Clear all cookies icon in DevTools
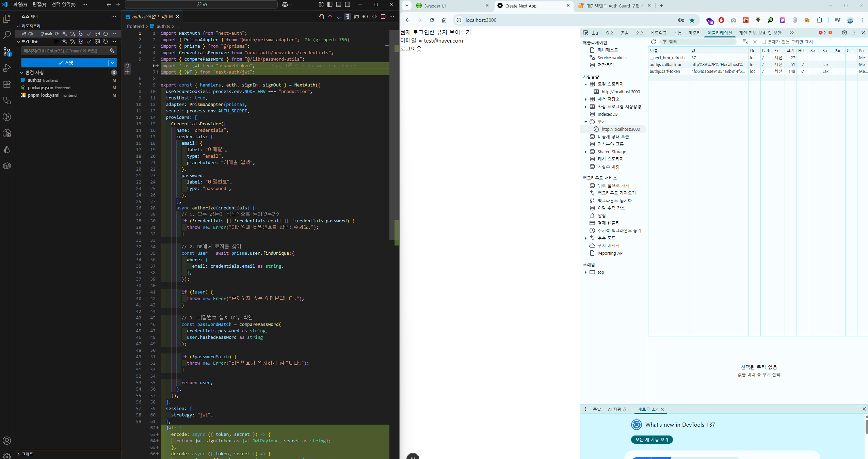This screenshot has width=868, height=459. click(x=745, y=42)
